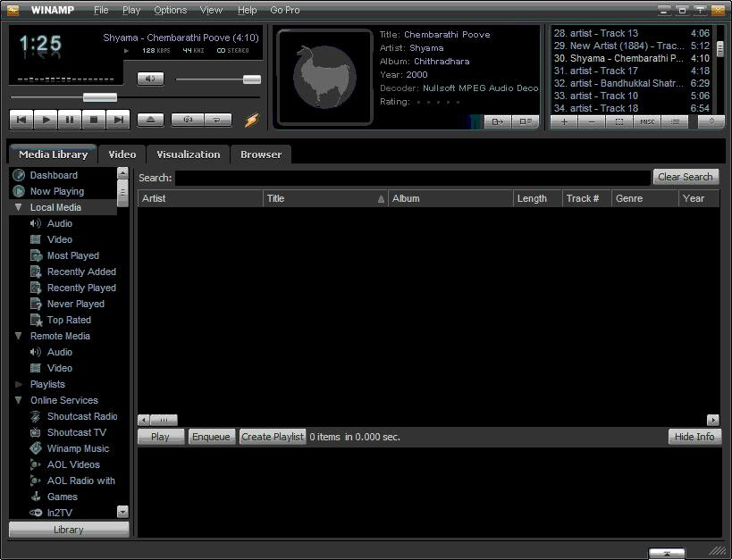Open Shoutcast Radio
Viewport: 732px width, 560px height.
pyautogui.click(x=82, y=416)
